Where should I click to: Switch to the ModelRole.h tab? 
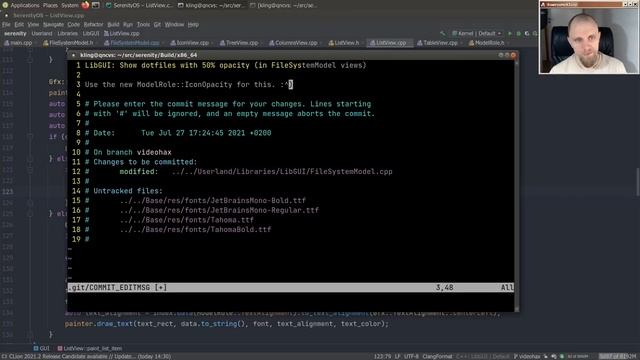[x=488, y=42]
